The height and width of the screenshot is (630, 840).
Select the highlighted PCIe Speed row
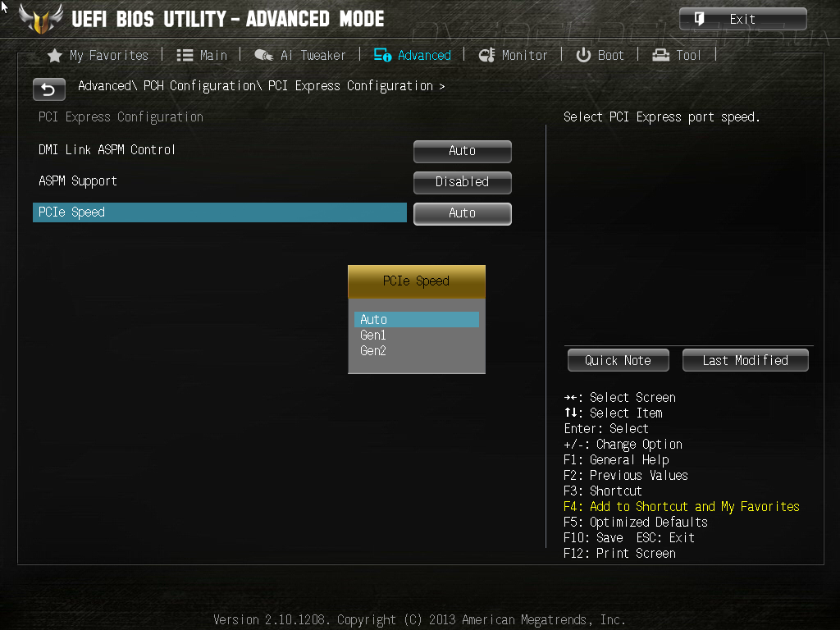tap(220, 212)
